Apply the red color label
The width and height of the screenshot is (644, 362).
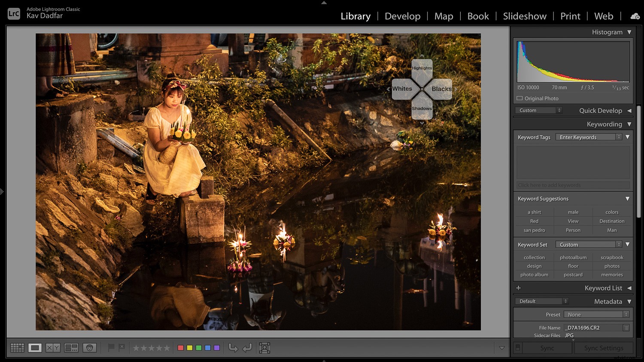coord(181,347)
